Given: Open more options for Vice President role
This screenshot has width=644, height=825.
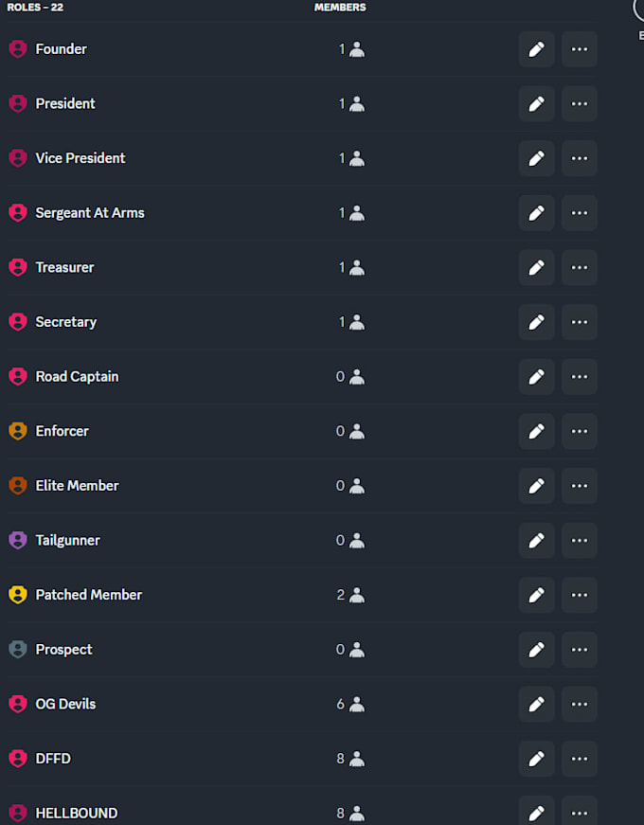Looking at the screenshot, I should [x=580, y=158].
